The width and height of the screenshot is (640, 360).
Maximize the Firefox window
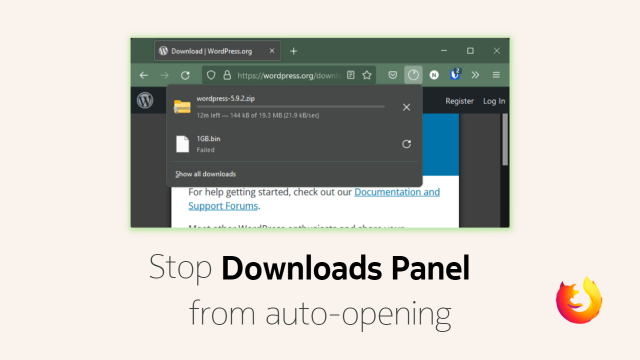coord(470,51)
